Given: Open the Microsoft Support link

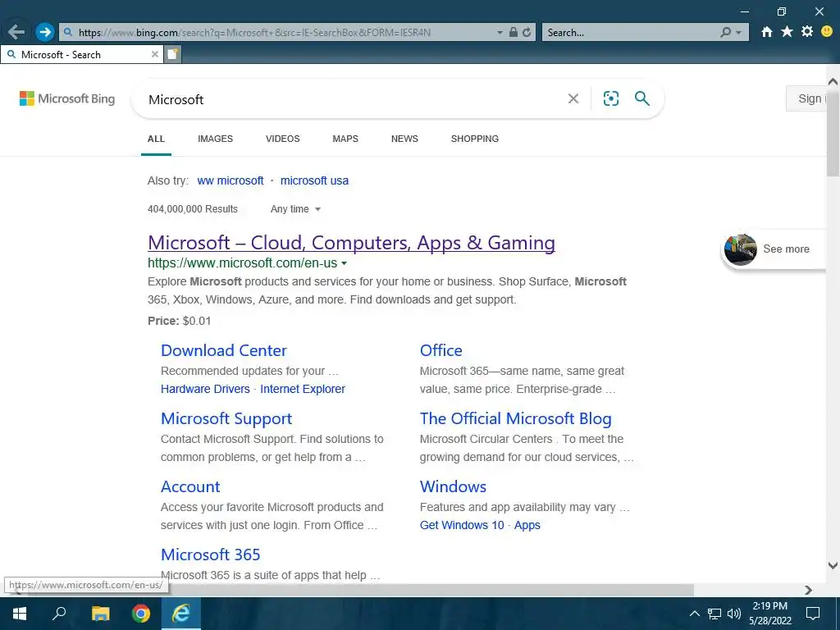Looking at the screenshot, I should [226, 418].
